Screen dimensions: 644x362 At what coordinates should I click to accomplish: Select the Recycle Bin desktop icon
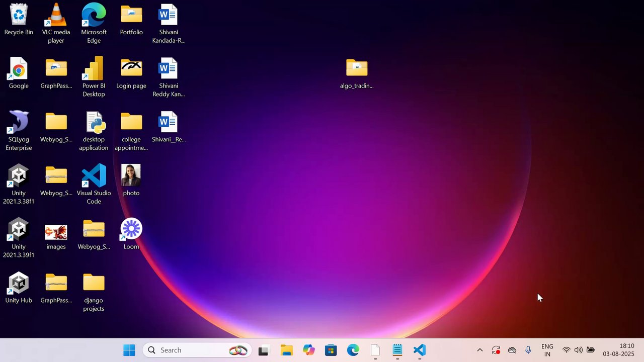pyautogui.click(x=19, y=20)
